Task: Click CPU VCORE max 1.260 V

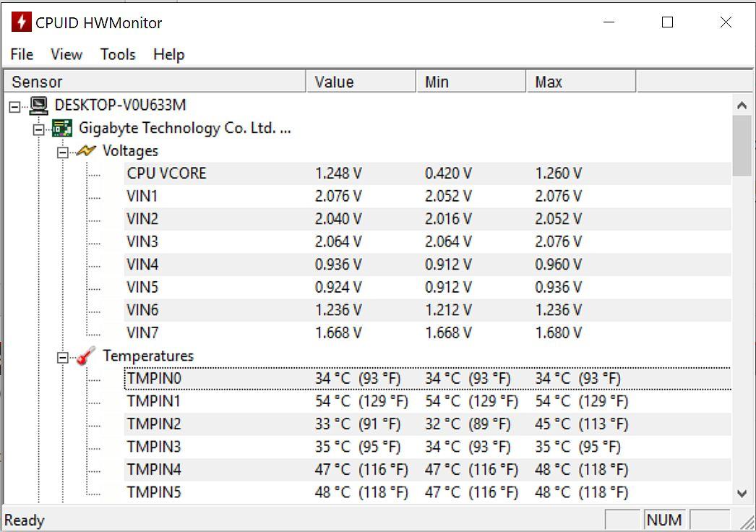Action: [x=558, y=173]
